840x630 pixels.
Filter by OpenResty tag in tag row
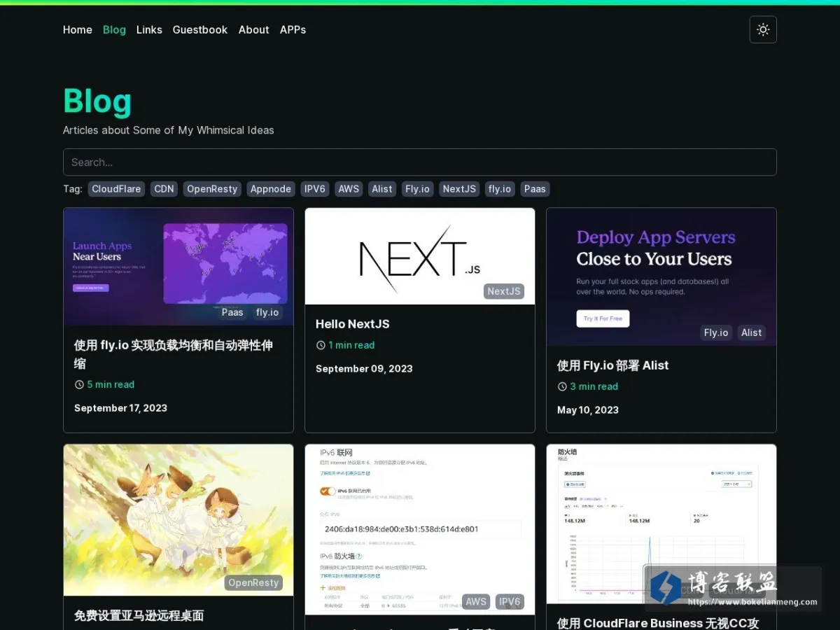(x=212, y=189)
